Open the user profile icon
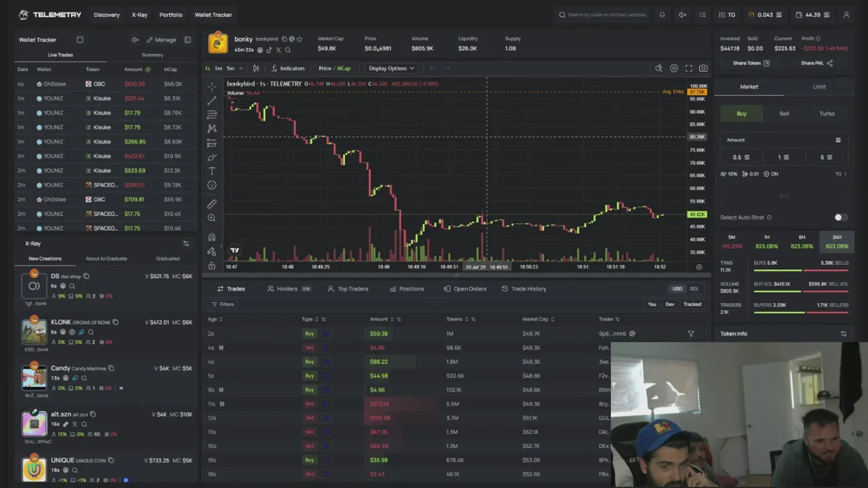 [x=846, y=15]
